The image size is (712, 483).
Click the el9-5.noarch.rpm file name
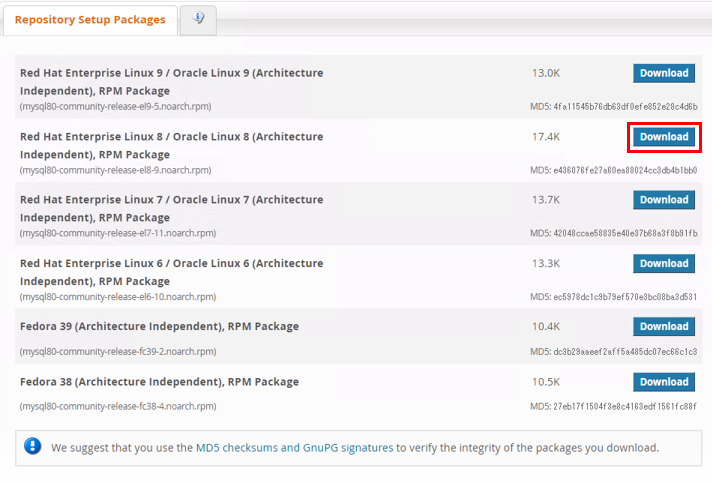point(115,106)
